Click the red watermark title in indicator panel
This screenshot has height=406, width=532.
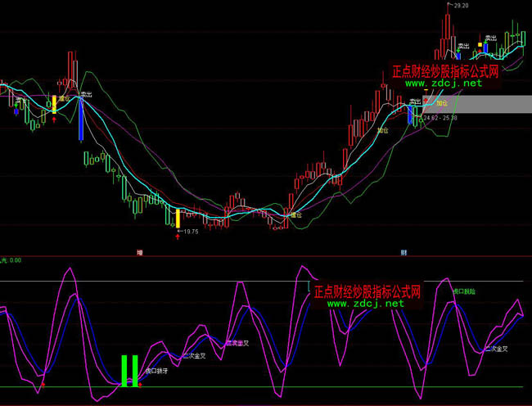(x=367, y=291)
